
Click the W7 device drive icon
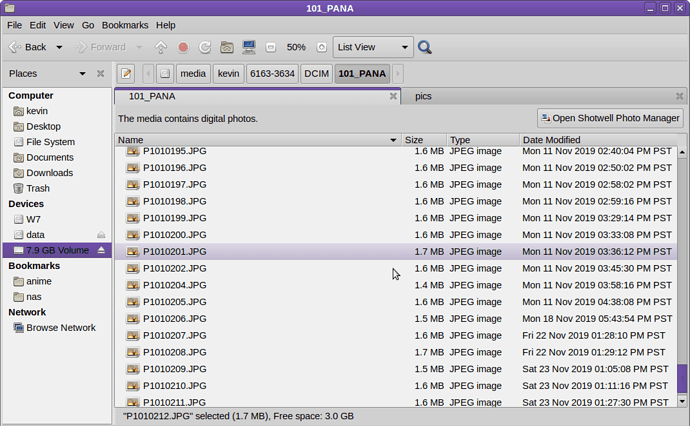click(x=18, y=219)
